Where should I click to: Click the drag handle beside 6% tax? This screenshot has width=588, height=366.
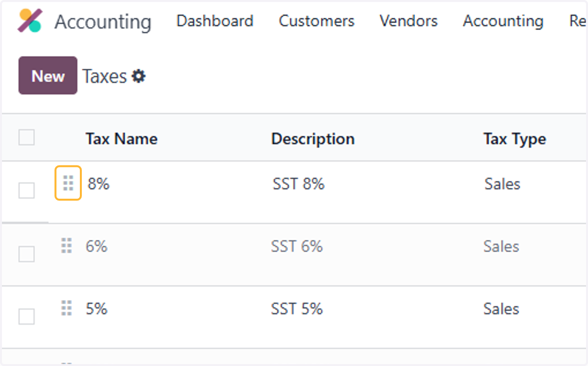(x=67, y=245)
